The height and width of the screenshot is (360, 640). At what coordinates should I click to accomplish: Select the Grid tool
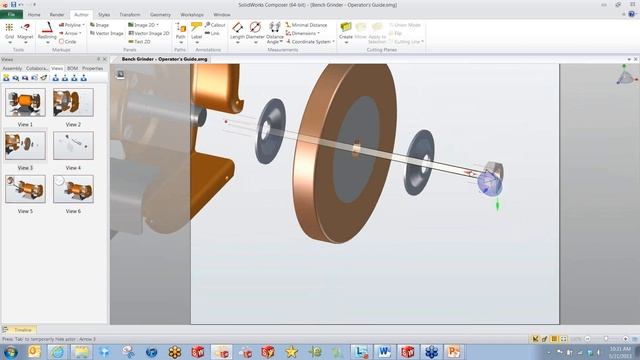9,31
